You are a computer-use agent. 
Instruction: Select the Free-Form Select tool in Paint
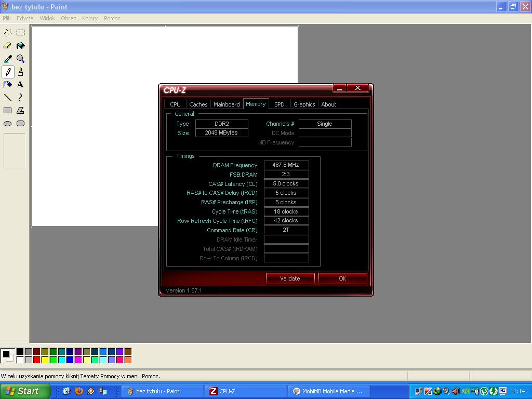click(x=7, y=33)
